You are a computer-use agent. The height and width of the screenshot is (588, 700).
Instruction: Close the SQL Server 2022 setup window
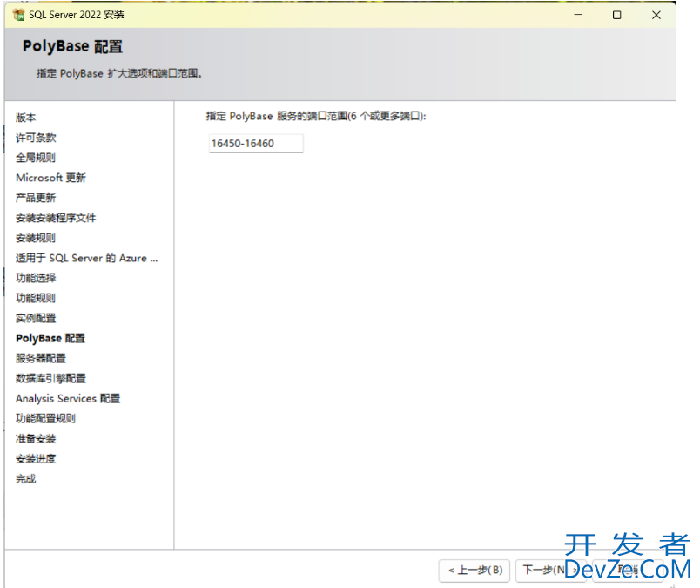656,15
